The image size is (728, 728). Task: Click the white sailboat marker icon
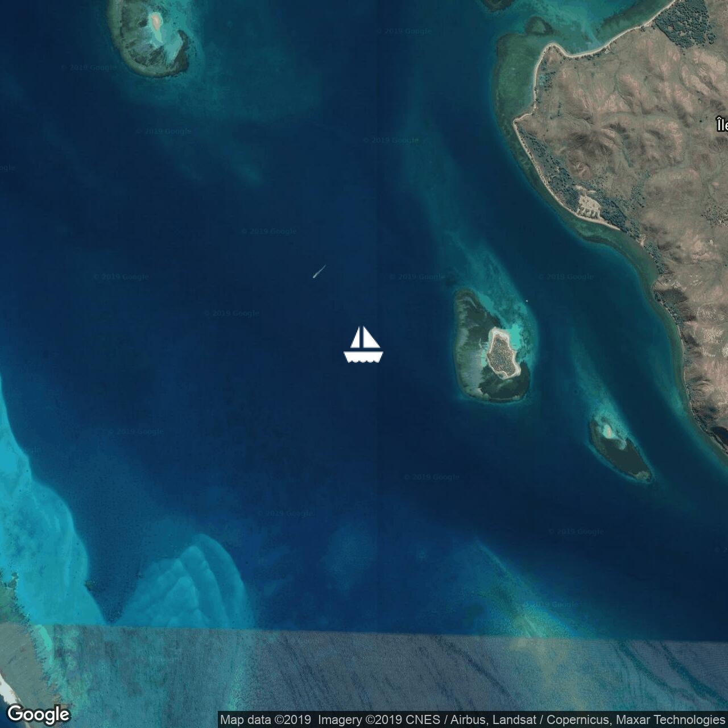click(363, 345)
